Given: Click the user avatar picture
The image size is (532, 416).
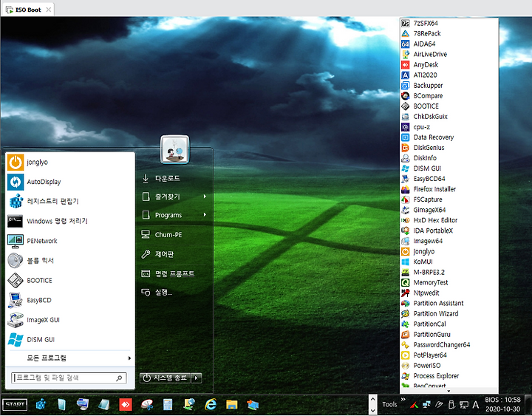Looking at the screenshot, I should pyautogui.click(x=174, y=150).
